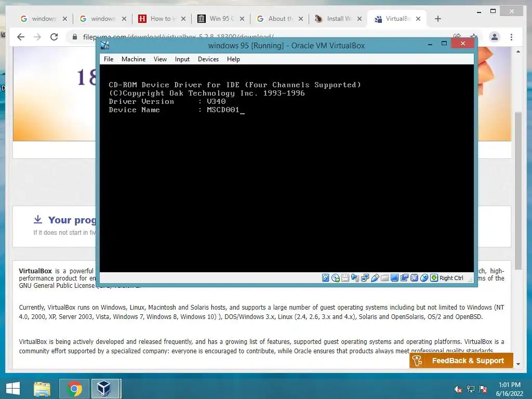The width and height of the screenshot is (532, 399).
Task: Click the shared folders status icon
Action: coord(385,278)
